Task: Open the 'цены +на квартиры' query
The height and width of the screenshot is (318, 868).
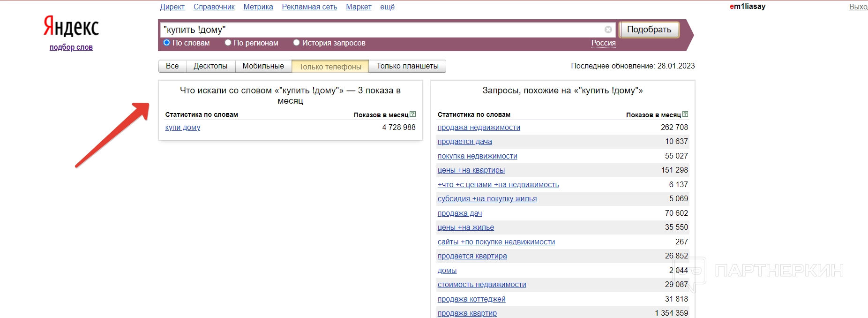Action: [471, 170]
